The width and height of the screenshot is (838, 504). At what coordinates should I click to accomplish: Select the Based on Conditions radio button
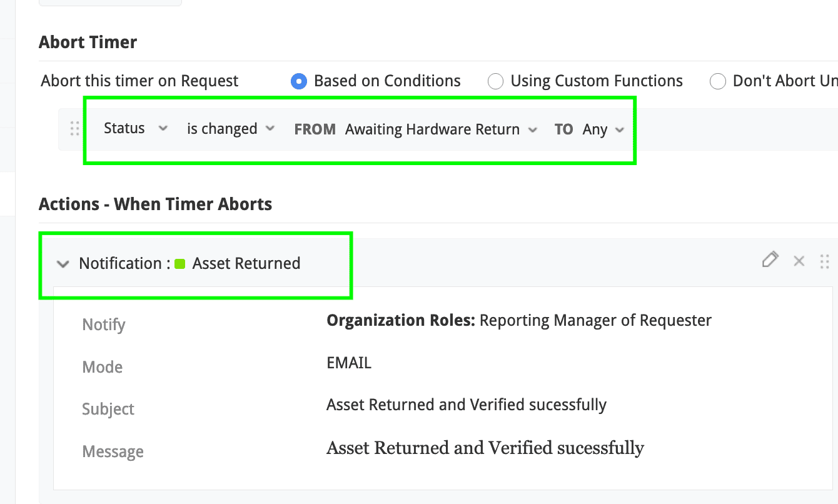[299, 81]
